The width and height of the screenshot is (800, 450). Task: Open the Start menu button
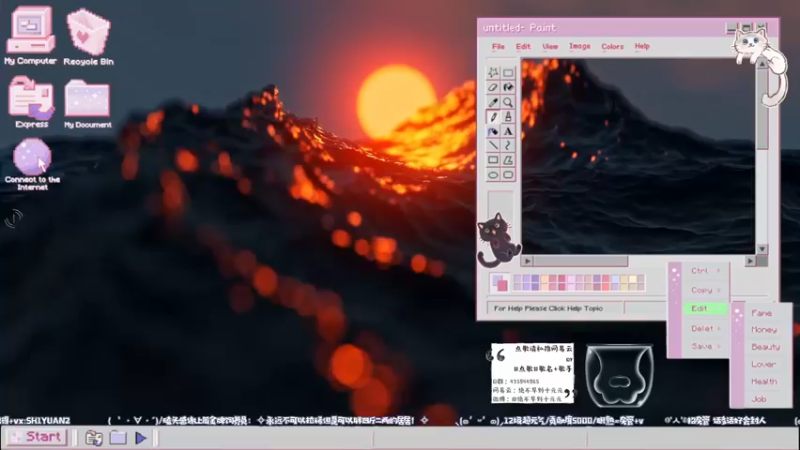37,437
